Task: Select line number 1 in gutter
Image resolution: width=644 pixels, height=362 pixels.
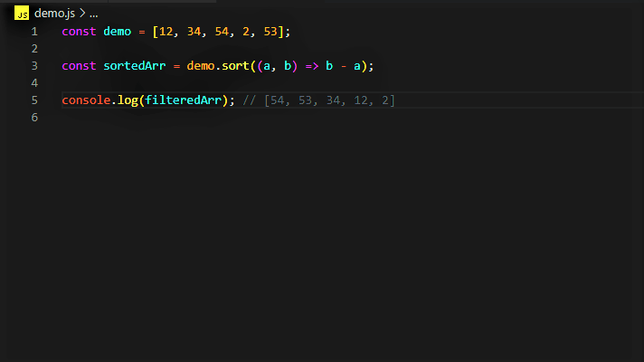Action: [34, 32]
